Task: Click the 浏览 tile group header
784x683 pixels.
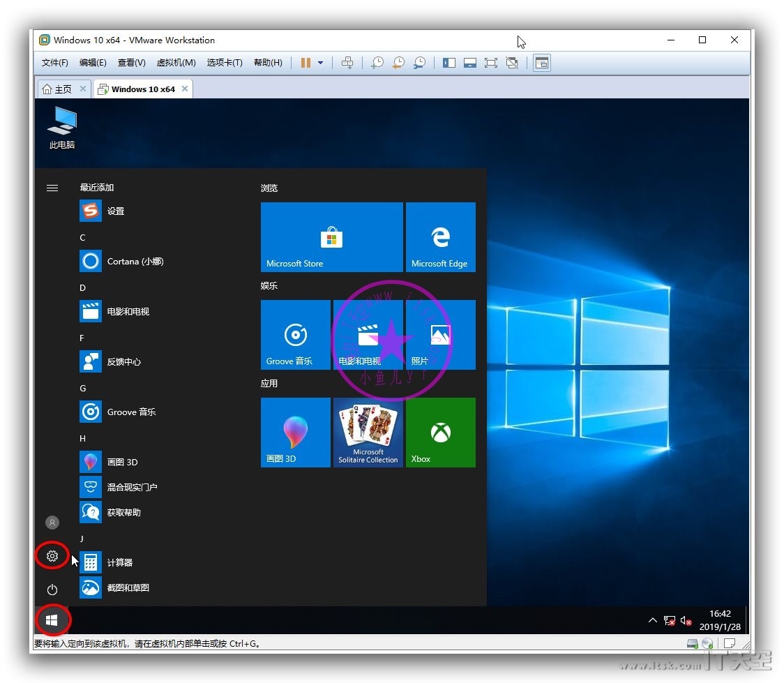Action: tap(269, 188)
